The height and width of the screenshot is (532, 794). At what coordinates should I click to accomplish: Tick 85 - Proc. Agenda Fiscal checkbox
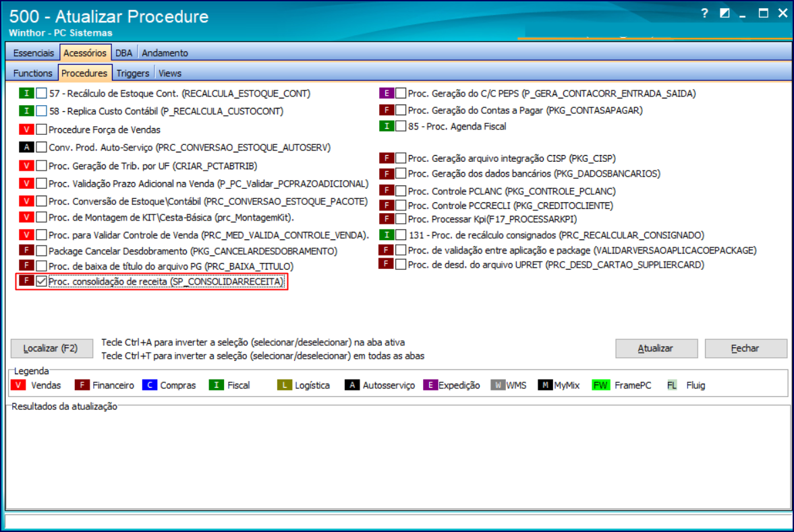click(401, 126)
